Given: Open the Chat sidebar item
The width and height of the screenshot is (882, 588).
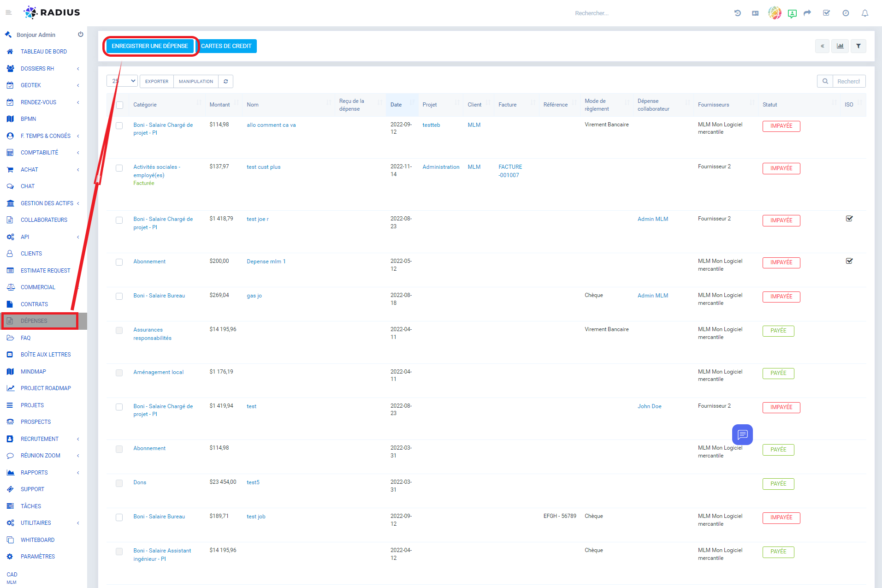Looking at the screenshot, I should point(43,186).
